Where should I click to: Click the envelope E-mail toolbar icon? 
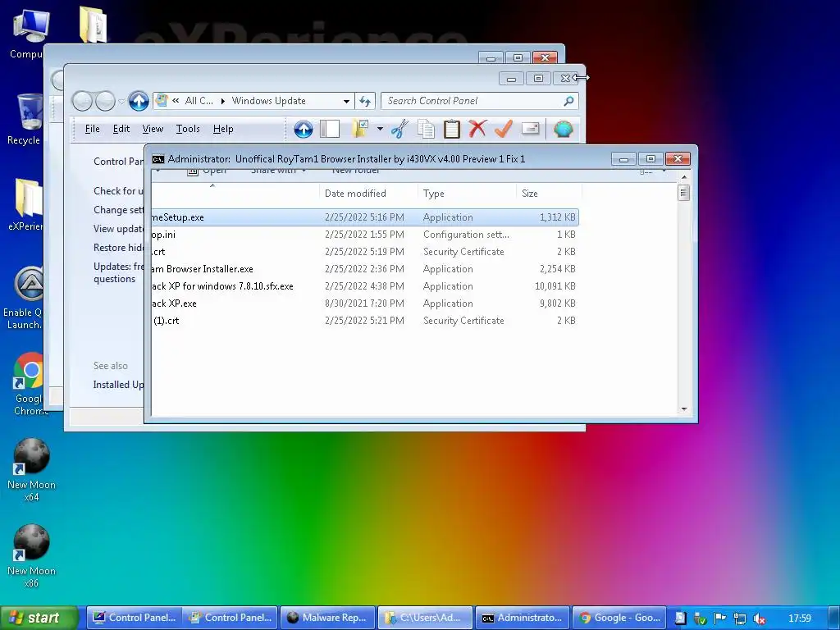530,129
